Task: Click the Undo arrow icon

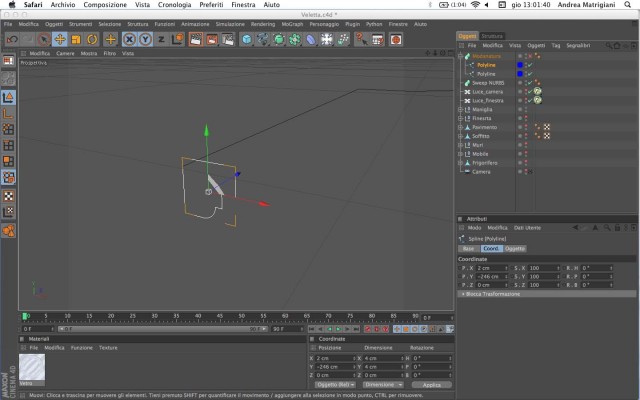Action: 12,40
